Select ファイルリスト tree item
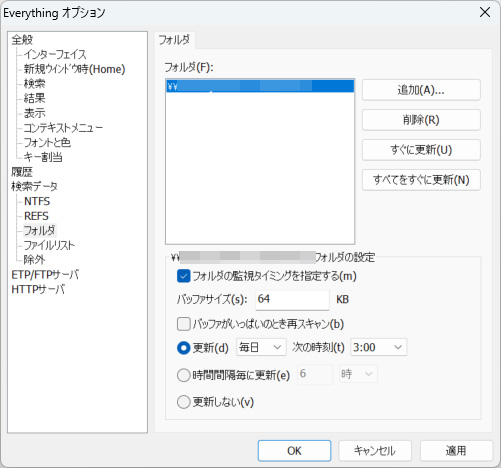The image size is (501, 468). 49,245
